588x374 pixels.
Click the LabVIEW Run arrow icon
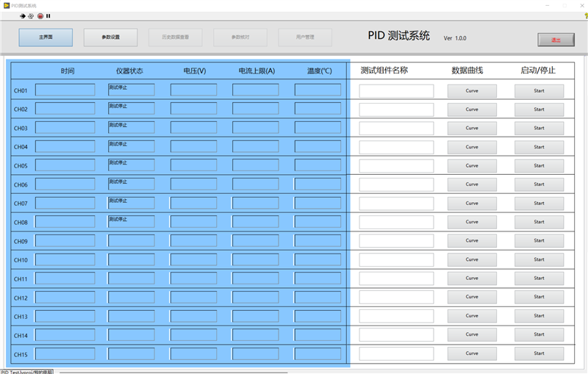(x=23, y=15)
